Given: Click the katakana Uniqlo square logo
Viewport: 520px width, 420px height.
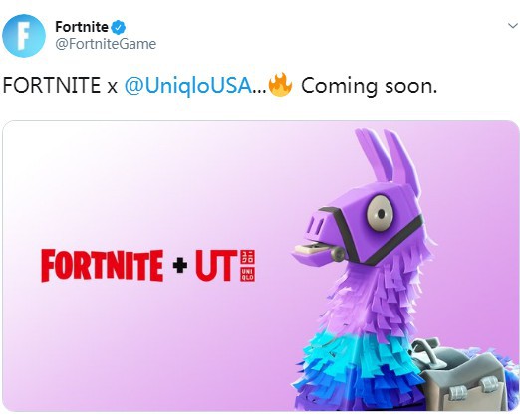Looking at the screenshot, I should coord(247,257).
